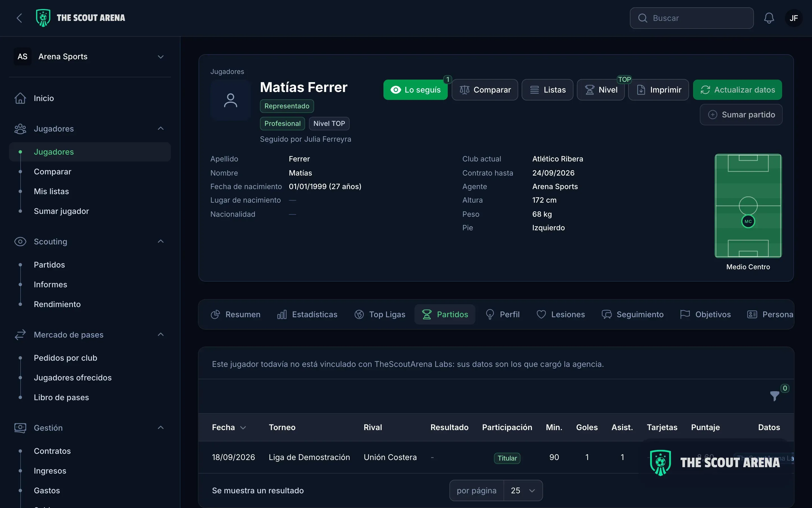Add a match with Sumar partido
Viewport: 812px width, 508px height.
(x=741, y=115)
